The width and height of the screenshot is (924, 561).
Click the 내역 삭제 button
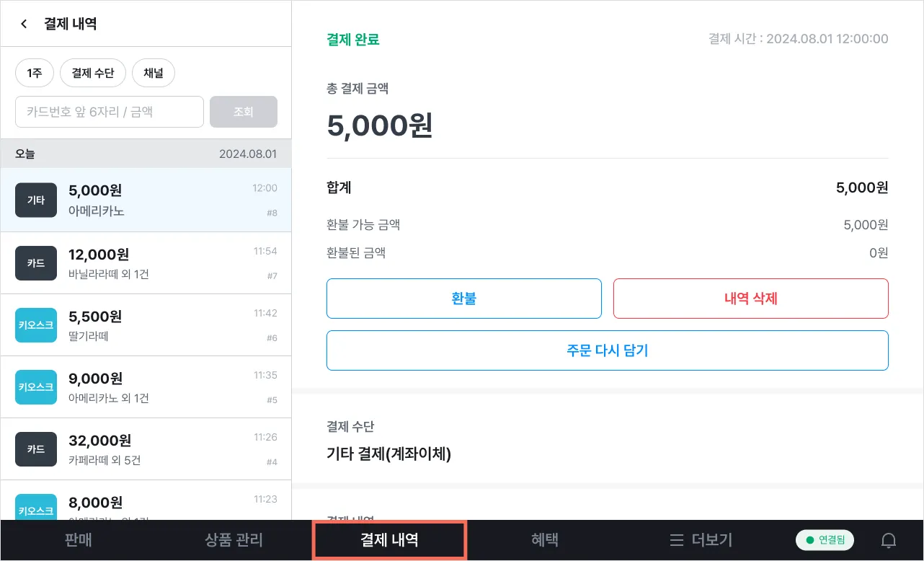tap(750, 299)
